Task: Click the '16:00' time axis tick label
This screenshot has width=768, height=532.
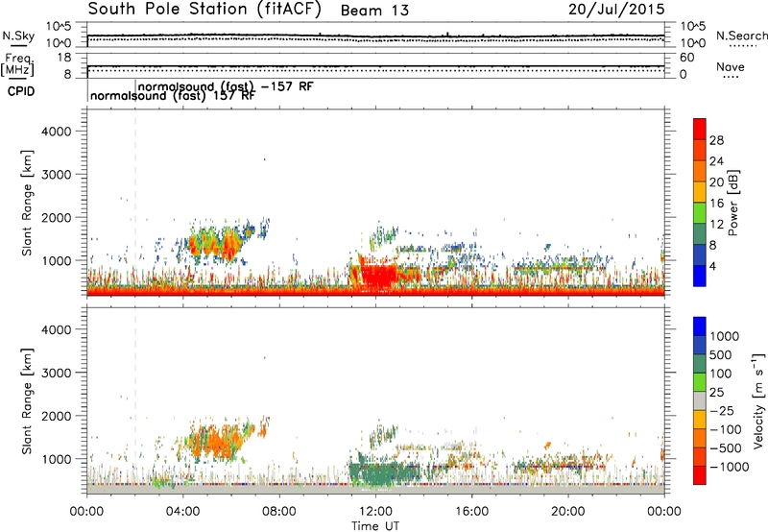Action: coord(471,512)
